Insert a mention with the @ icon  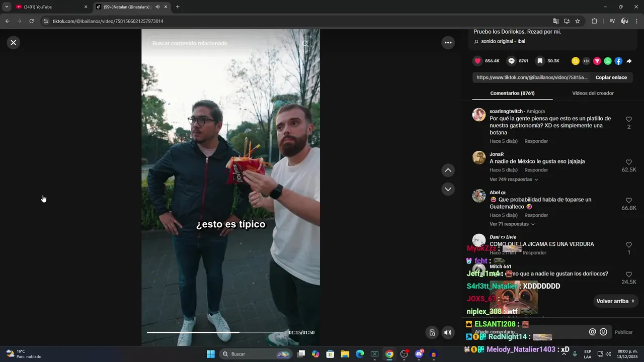coord(593,332)
